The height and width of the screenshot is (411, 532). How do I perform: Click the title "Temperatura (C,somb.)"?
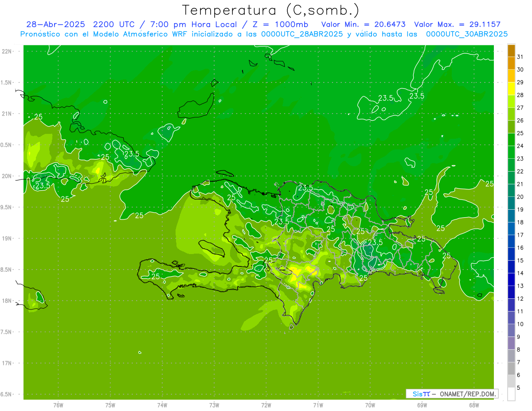[x=271, y=10]
